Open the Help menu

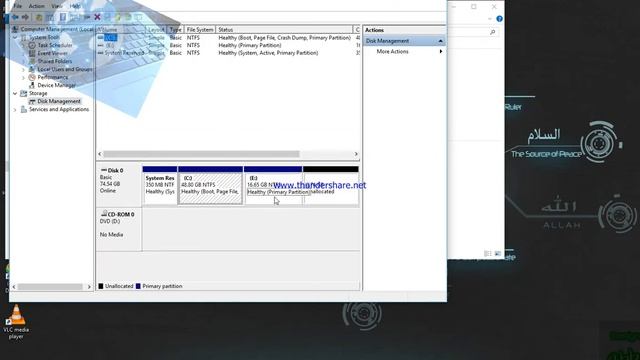coord(75,6)
